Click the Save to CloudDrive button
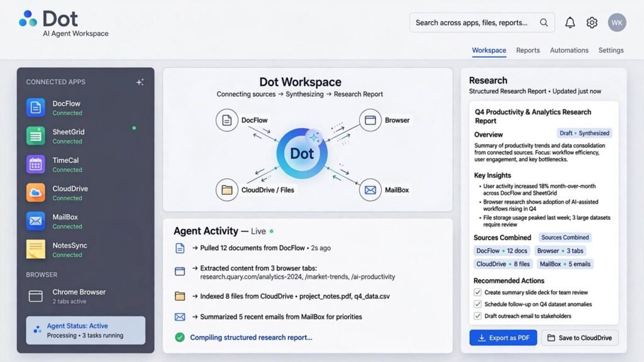Image resolution: width=644 pixels, height=362 pixels. [x=579, y=337]
